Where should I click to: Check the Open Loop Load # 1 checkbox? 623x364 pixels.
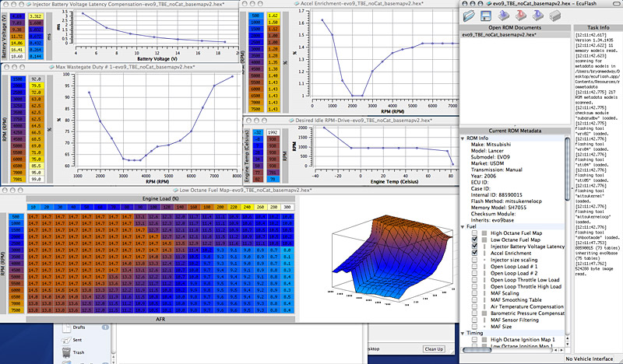click(474, 267)
